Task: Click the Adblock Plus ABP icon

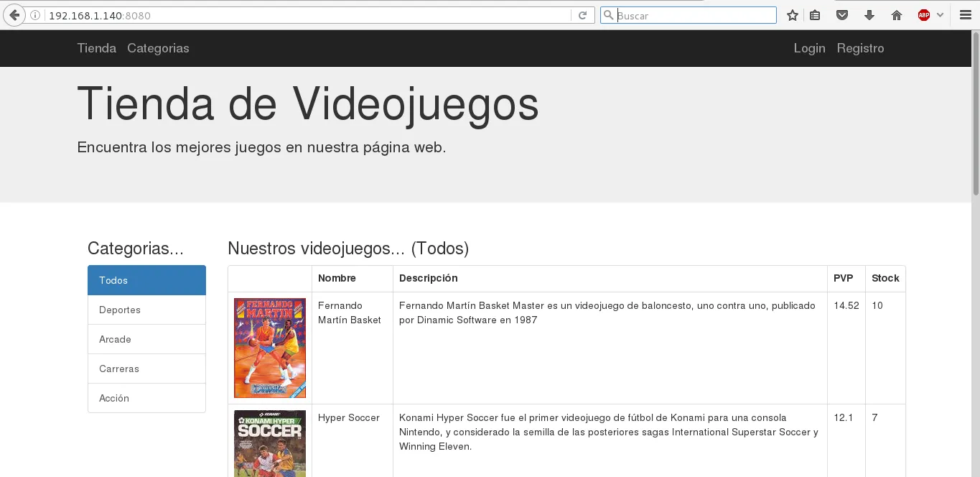Action: tap(924, 15)
